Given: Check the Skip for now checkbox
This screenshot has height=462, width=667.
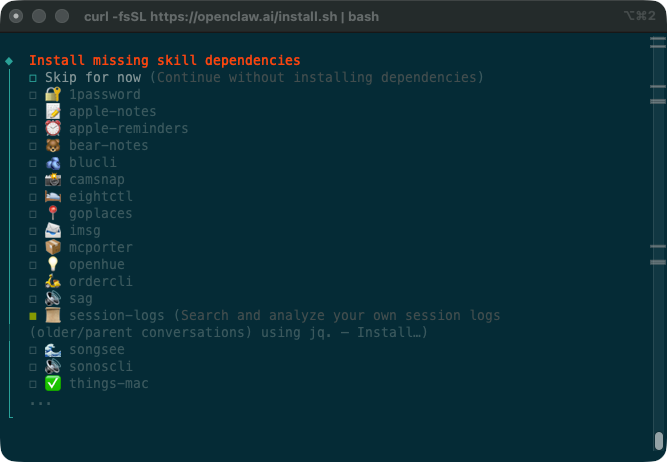Looking at the screenshot, I should click(x=33, y=77).
